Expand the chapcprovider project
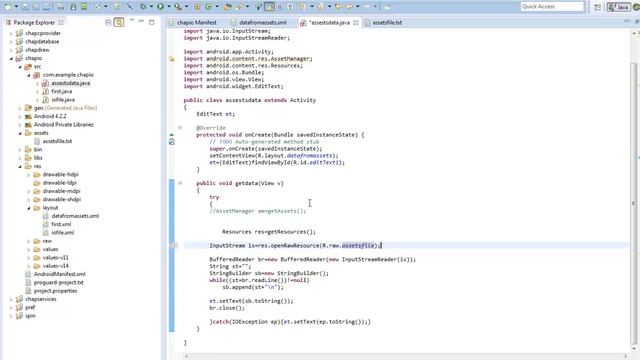The image size is (640, 360). (11, 33)
